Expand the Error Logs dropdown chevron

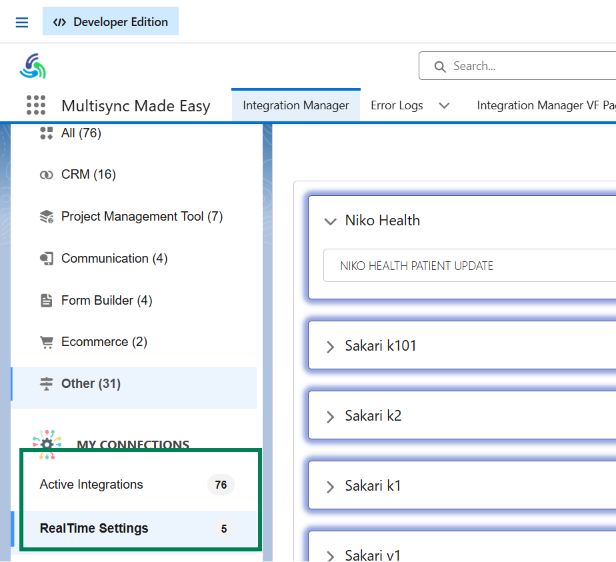point(444,106)
